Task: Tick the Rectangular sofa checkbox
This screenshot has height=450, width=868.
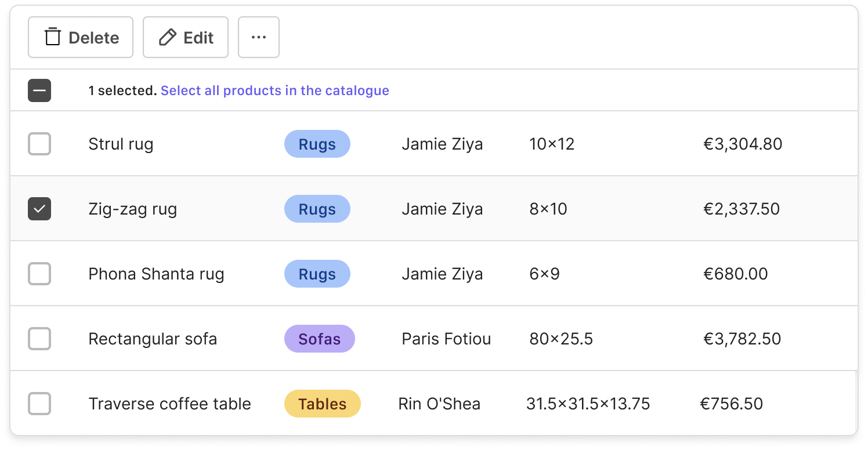Action: coord(39,339)
